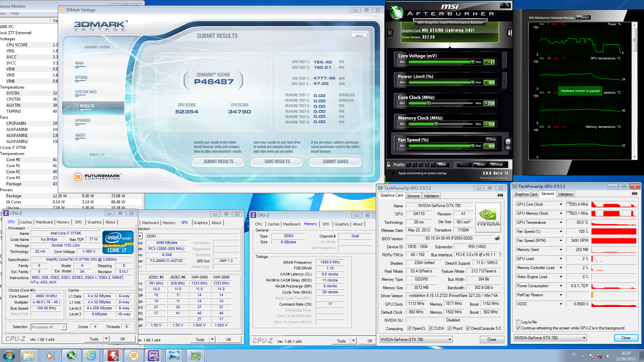Open Kombustor via the 'K' icon
Image resolution: width=644 pixels, height=362 pixels.
click(390, 33)
